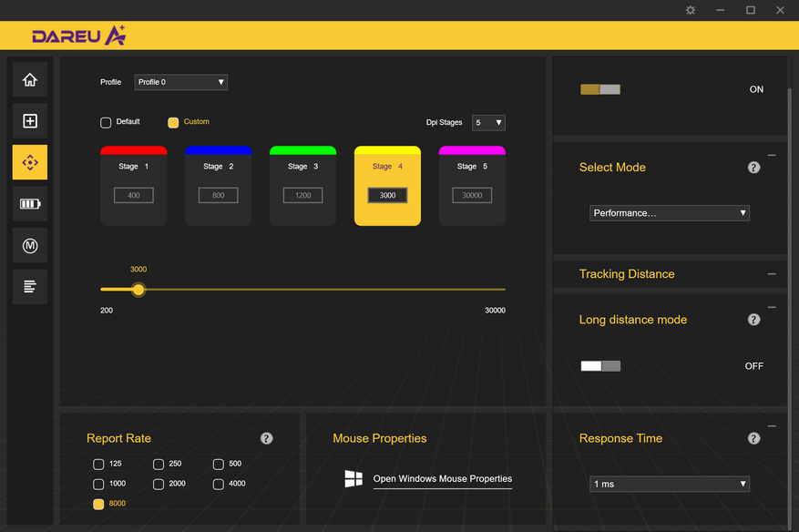Open settings gear in title bar
Screen dimensions: 799x532
pos(691,10)
